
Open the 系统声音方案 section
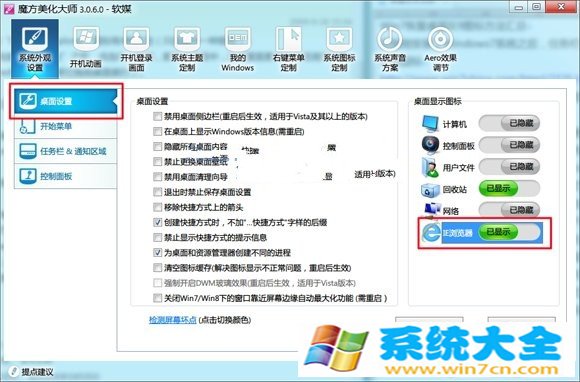[x=390, y=48]
